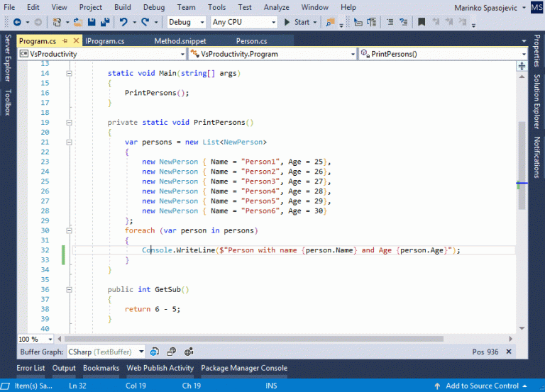Collapse the Main method outline region
545x392 pixels.
[x=69, y=74]
